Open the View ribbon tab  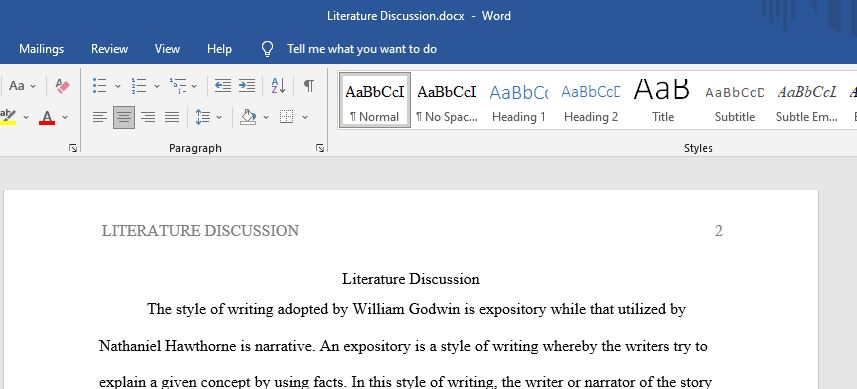coord(167,49)
